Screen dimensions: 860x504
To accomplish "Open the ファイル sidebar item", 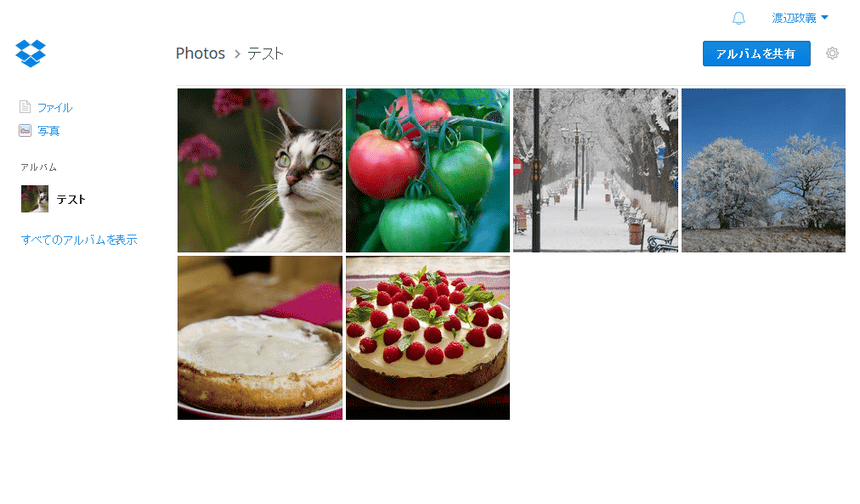I will tap(54, 107).
